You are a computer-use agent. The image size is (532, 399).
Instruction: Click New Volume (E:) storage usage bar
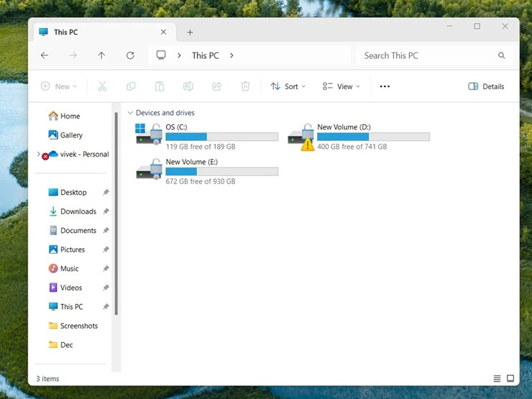click(x=222, y=172)
